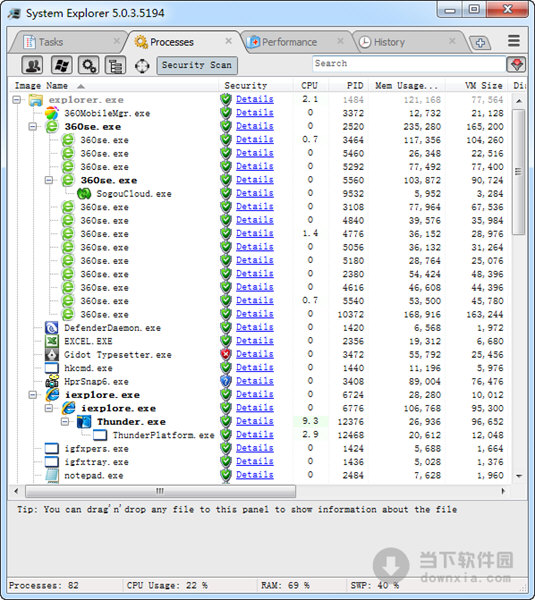Click the vertical scrollbar down arrow

pyautogui.click(x=519, y=476)
